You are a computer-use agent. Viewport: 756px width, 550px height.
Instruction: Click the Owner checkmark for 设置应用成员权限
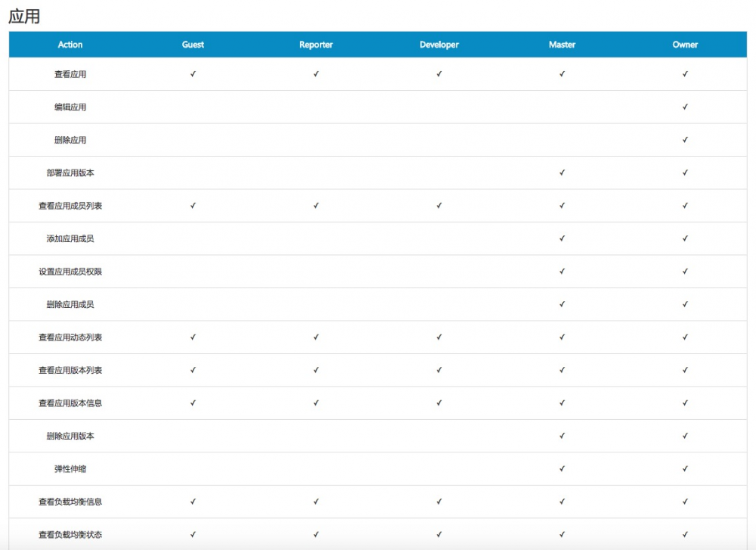[x=684, y=272]
